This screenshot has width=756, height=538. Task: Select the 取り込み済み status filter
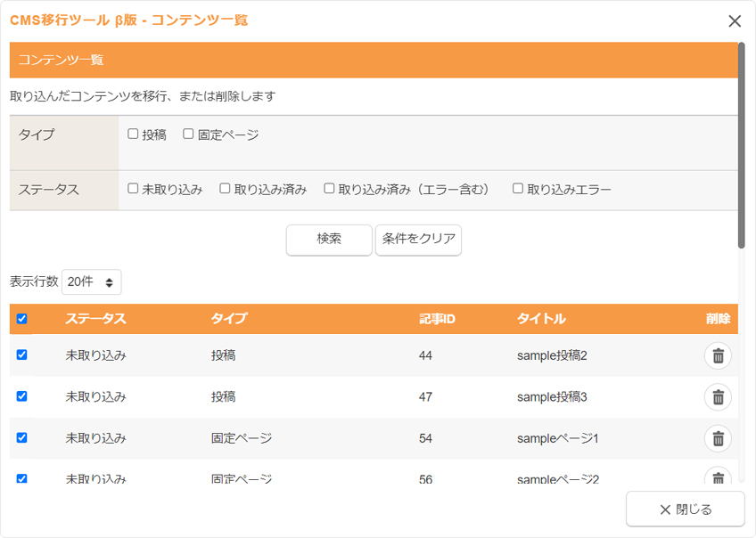(x=226, y=189)
